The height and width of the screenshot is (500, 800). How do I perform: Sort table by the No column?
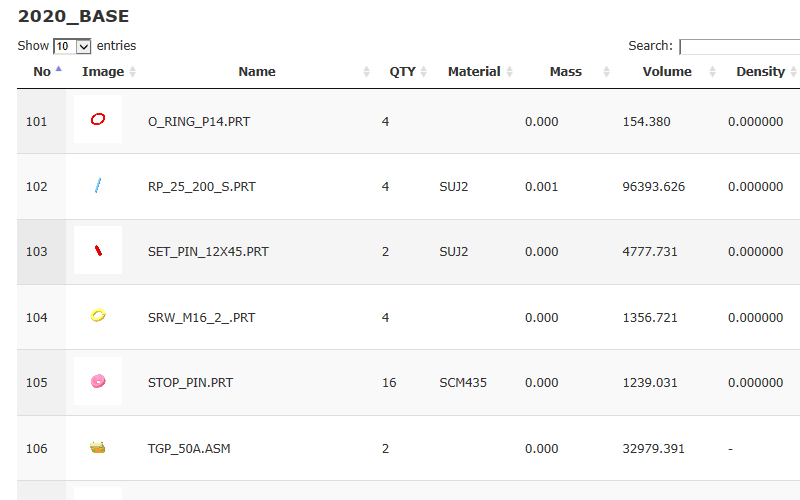[x=42, y=71]
